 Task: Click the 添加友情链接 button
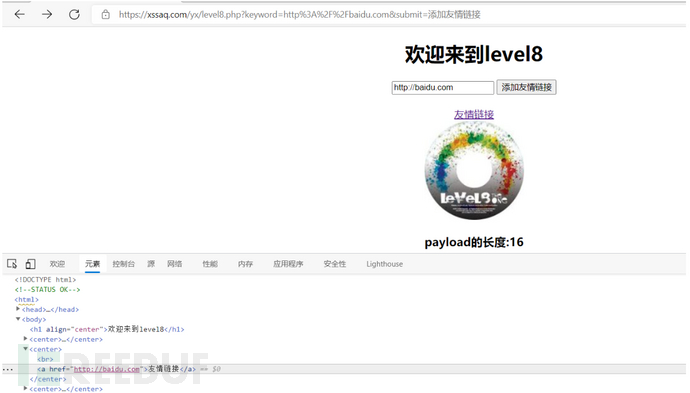tap(526, 87)
